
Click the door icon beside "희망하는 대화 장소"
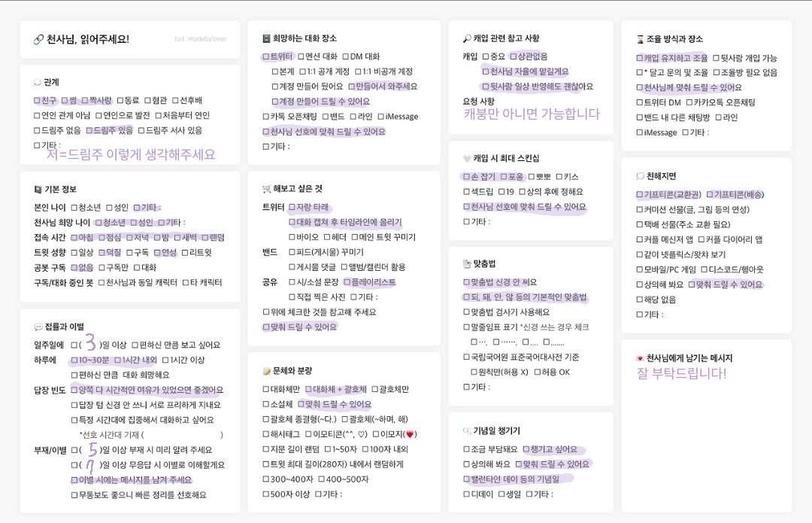pyautogui.click(x=266, y=38)
